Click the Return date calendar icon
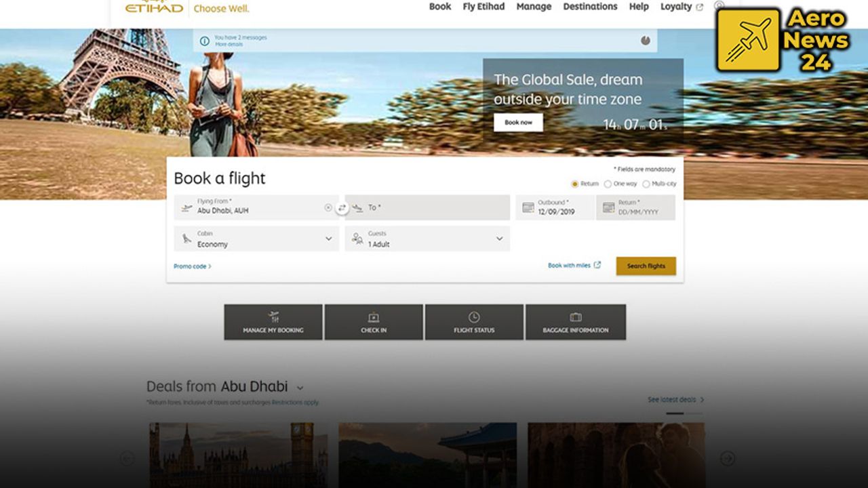The width and height of the screenshot is (868, 488). point(608,207)
